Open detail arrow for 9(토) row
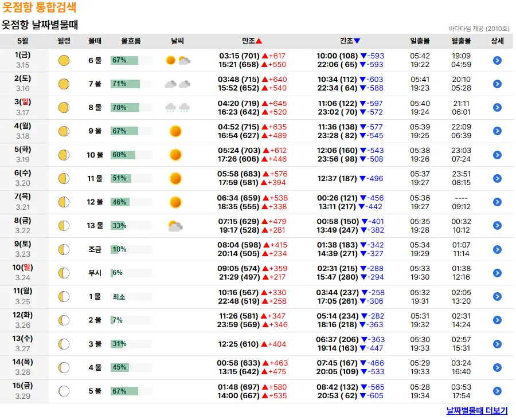 tap(497, 249)
